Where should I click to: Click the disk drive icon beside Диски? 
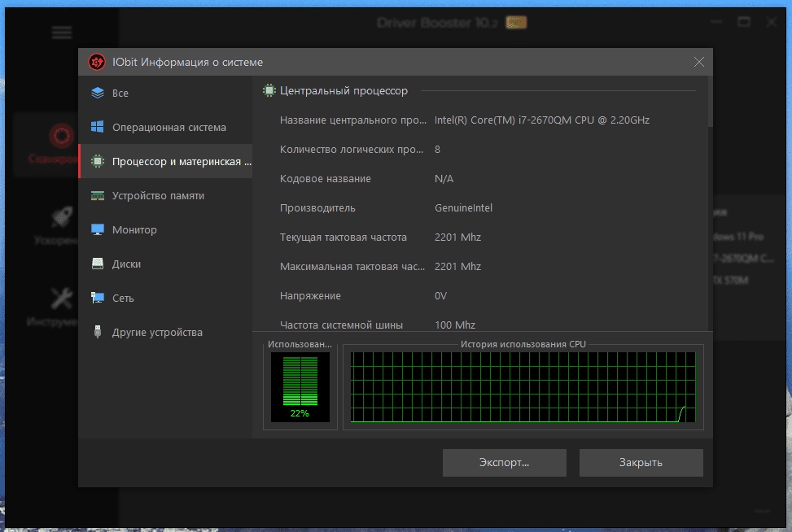[x=98, y=264]
